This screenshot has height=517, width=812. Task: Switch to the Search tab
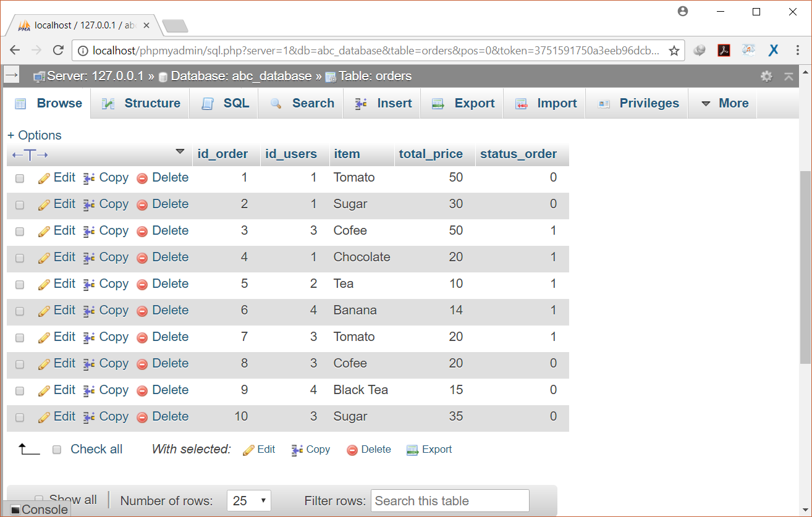(x=302, y=104)
